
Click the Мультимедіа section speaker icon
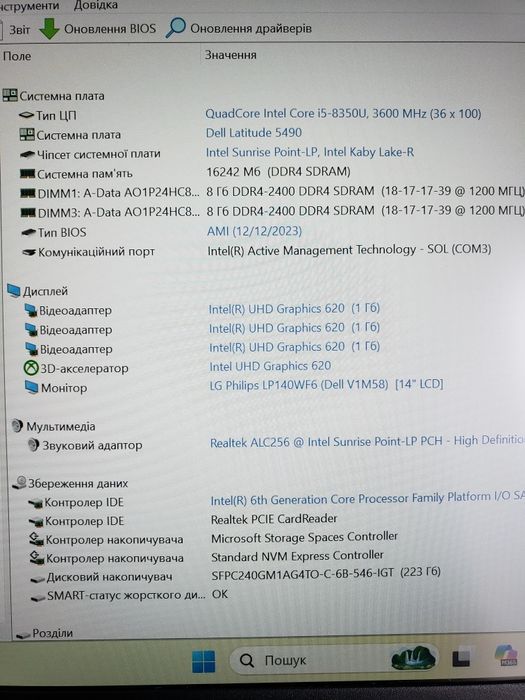[17, 426]
